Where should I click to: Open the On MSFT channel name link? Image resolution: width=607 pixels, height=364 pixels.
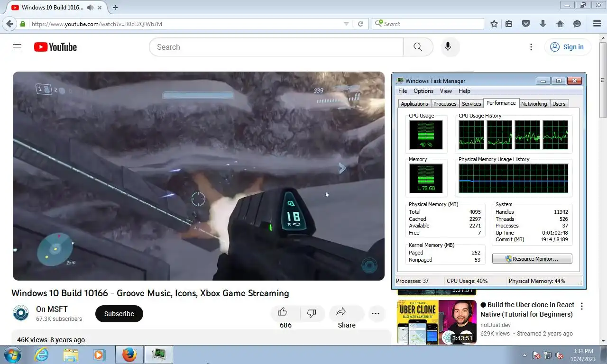click(x=52, y=309)
